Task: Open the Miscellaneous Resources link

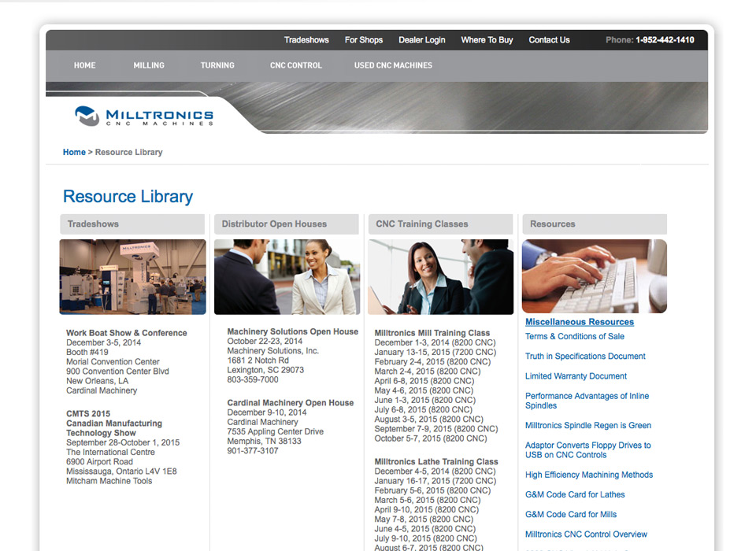Action: click(580, 322)
